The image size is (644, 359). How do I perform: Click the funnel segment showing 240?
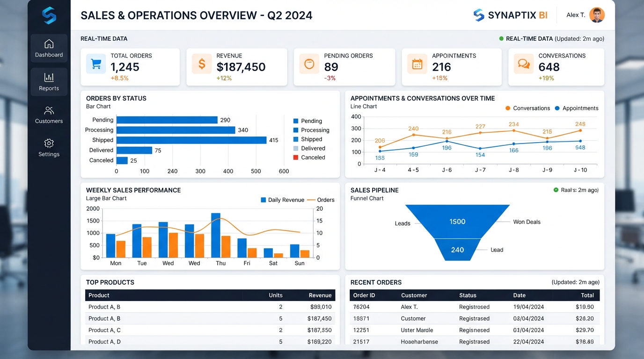457,250
